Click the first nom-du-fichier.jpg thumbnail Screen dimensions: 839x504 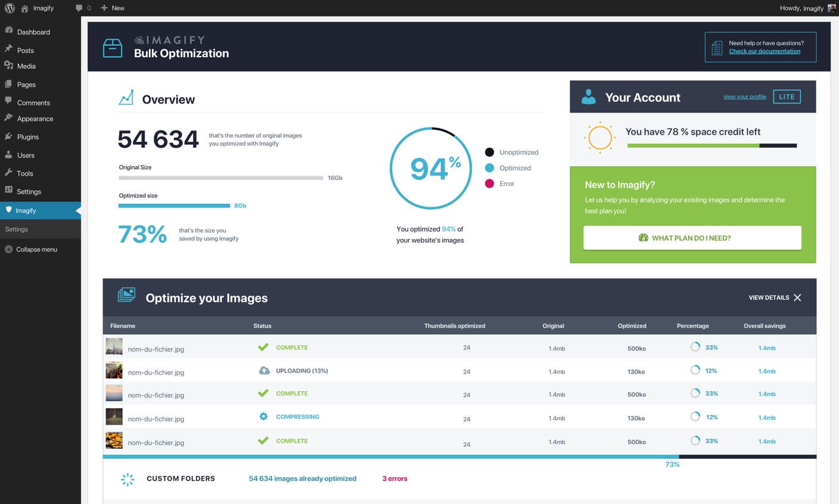click(114, 346)
